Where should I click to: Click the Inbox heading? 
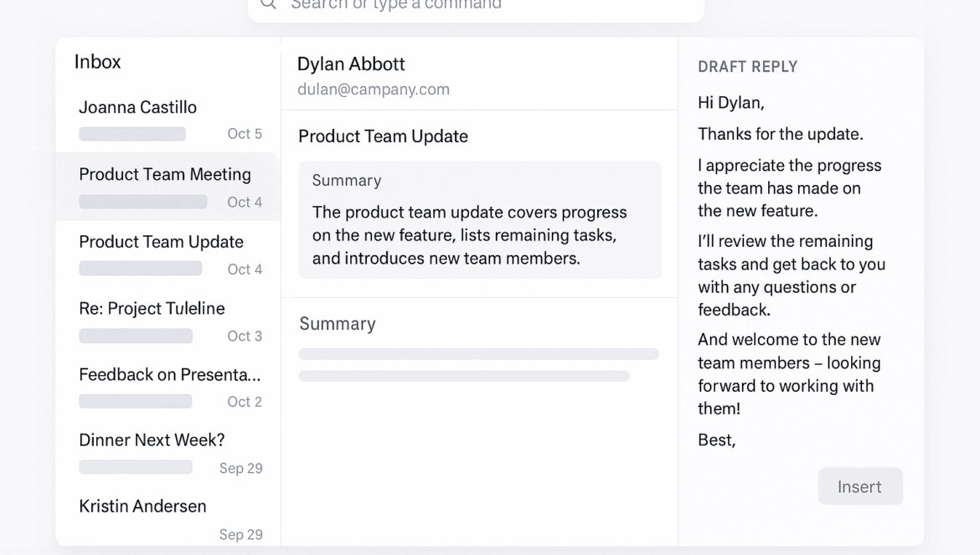[x=97, y=62]
